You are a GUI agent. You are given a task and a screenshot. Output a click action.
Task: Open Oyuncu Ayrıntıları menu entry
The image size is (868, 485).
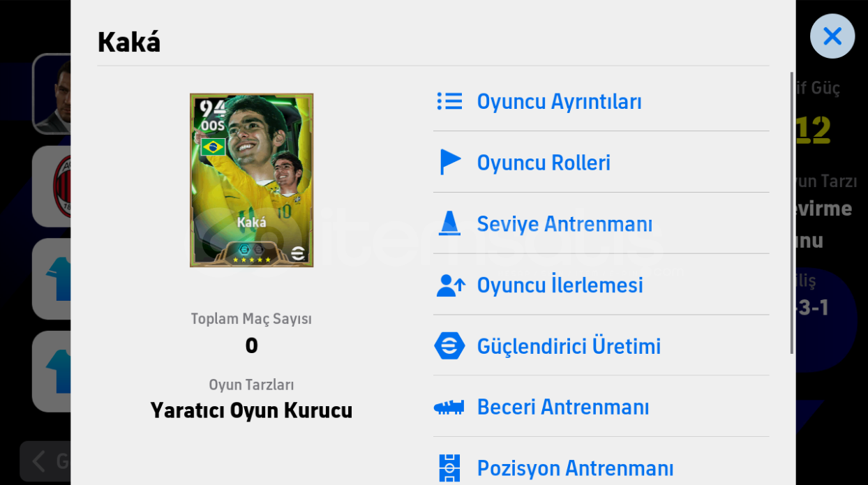pos(559,102)
